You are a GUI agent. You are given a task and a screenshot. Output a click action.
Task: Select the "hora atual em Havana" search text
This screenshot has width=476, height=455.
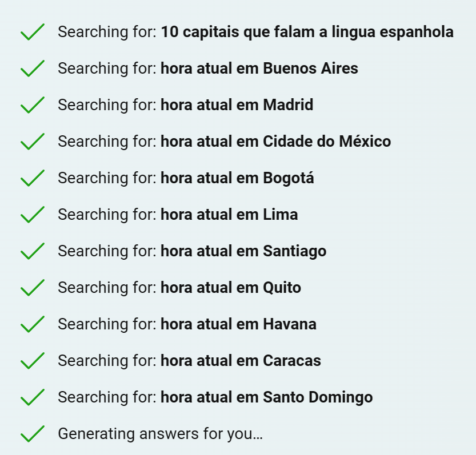coord(238,324)
